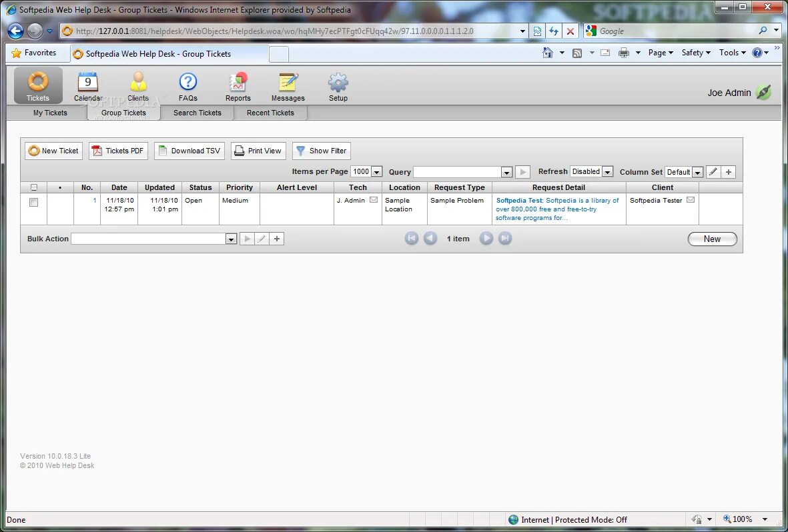Sort by the Updated column header

[160, 187]
